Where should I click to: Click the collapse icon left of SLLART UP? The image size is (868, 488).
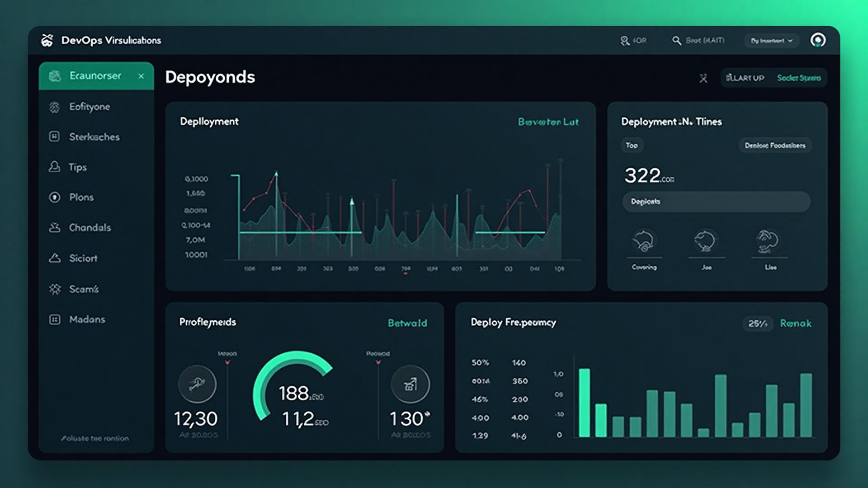703,78
